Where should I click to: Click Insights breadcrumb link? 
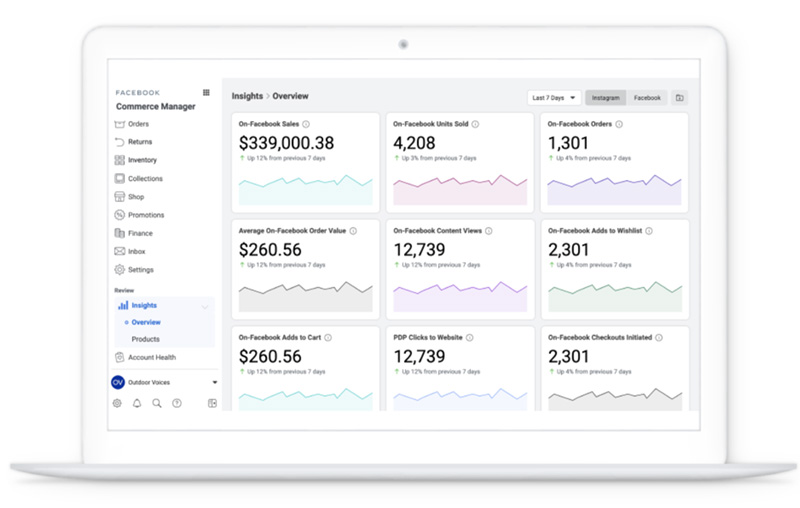point(247,96)
